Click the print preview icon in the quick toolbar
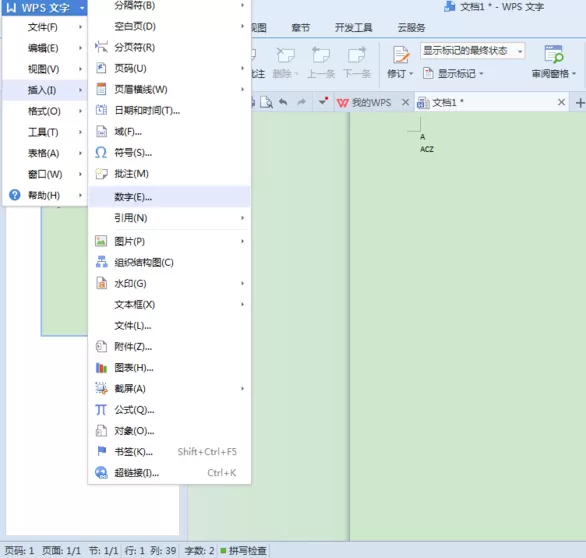586x558 pixels. [x=266, y=102]
